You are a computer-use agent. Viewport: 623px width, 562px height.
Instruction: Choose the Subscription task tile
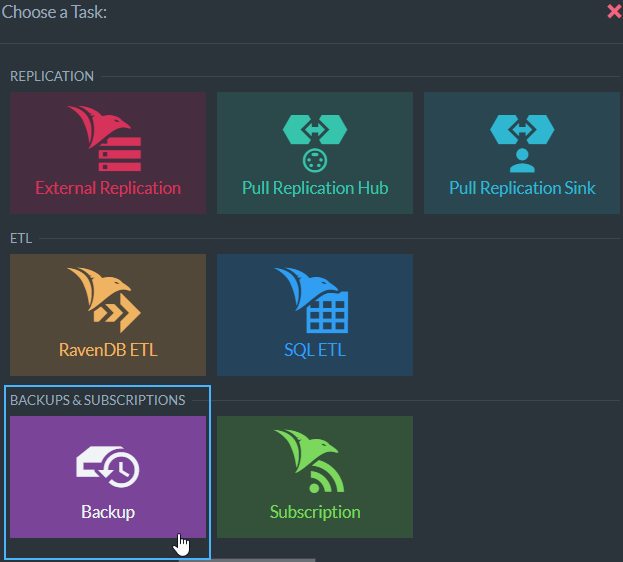[315, 477]
